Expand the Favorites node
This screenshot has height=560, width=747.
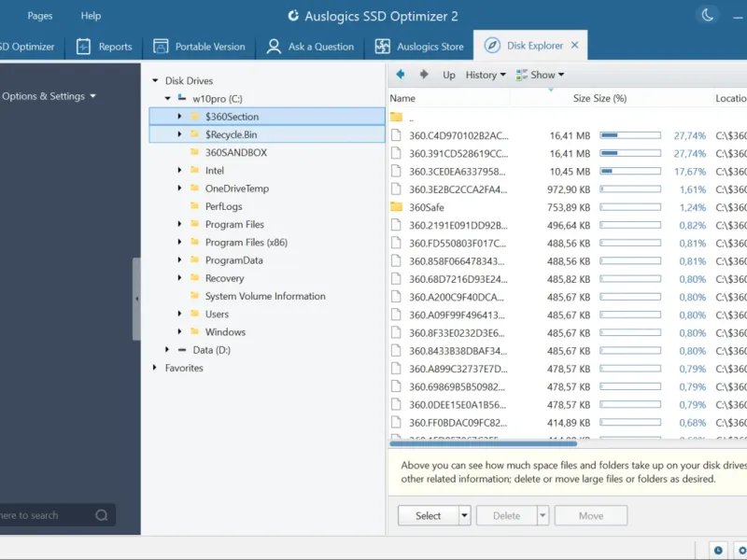pyautogui.click(x=155, y=368)
